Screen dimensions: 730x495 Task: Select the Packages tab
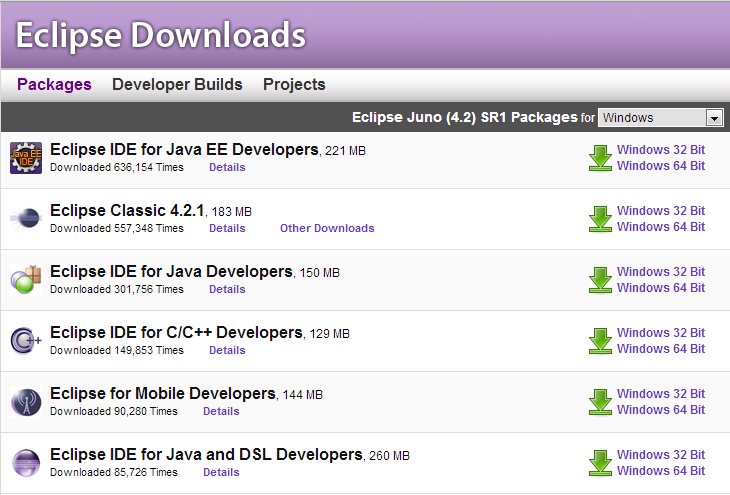pos(54,85)
